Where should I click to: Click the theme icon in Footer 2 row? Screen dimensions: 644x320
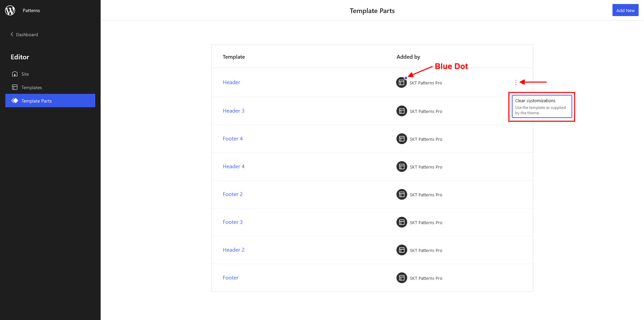pyautogui.click(x=401, y=194)
